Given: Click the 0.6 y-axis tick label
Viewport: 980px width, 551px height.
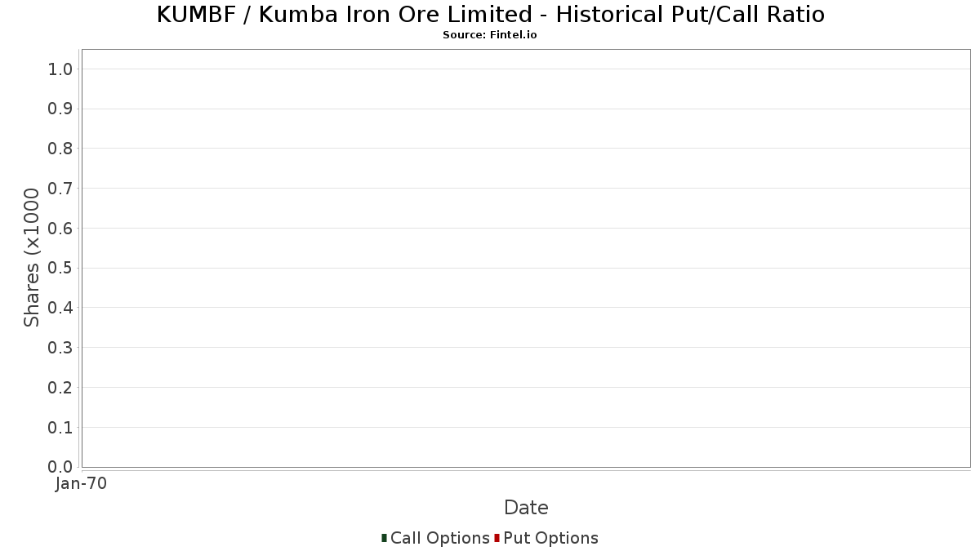Looking at the screenshot, I should coord(61,229).
